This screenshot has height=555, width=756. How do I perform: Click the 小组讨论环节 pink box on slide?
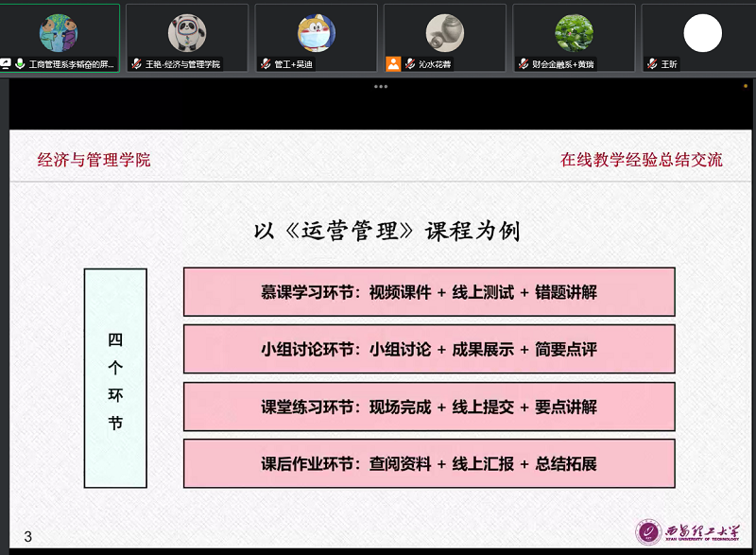(429, 349)
